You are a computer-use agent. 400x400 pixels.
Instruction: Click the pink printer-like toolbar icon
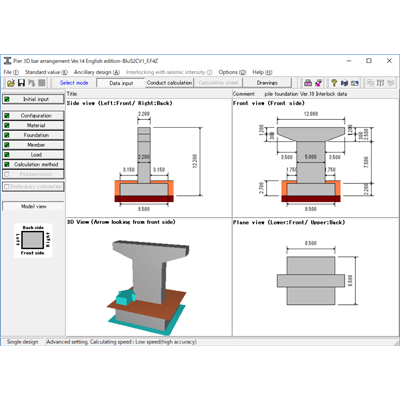(308, 83)
